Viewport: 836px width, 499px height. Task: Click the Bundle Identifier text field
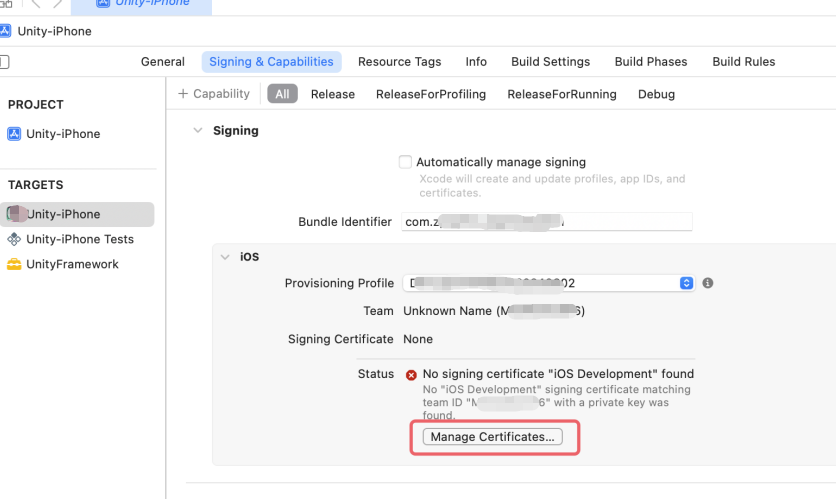click(x=546, y=222)
